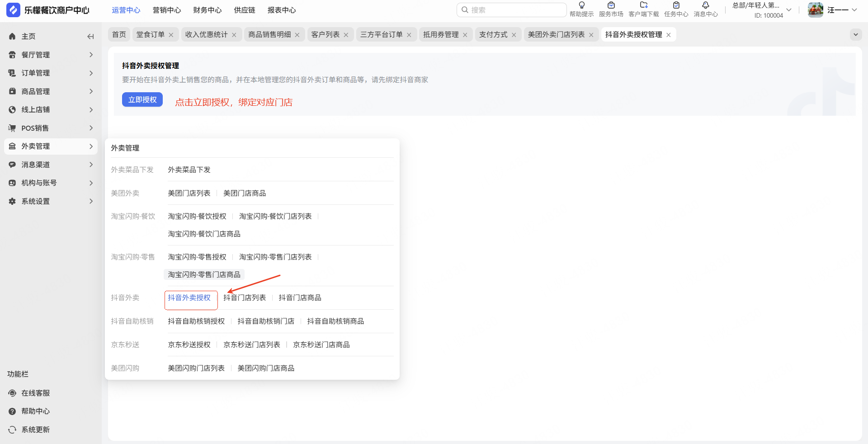868x444 pixels.
Task: Open 美团门店列表 link
Action: tap(189, 194)
